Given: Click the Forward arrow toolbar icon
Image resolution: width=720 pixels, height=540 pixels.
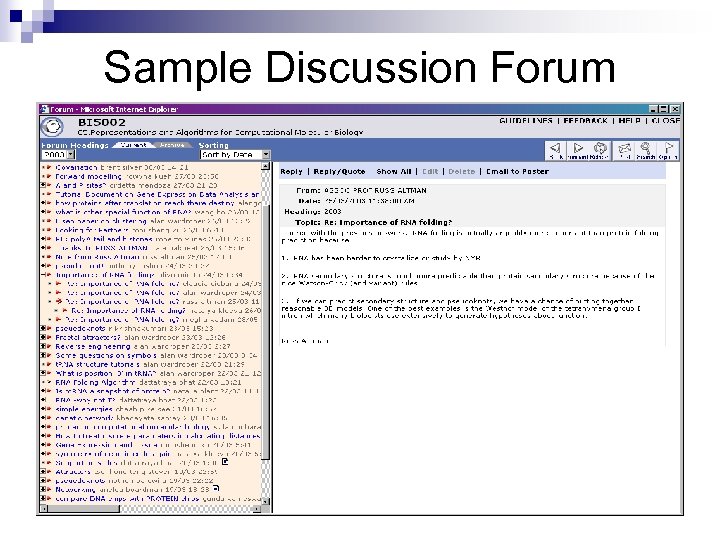Looking at the screenshot, I should click(578, 150).
